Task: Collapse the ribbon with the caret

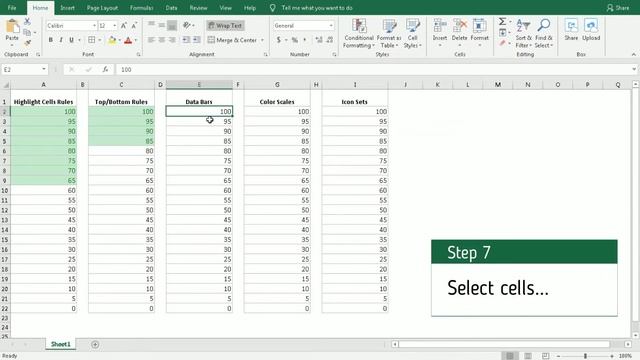Action: click(633, 54)
